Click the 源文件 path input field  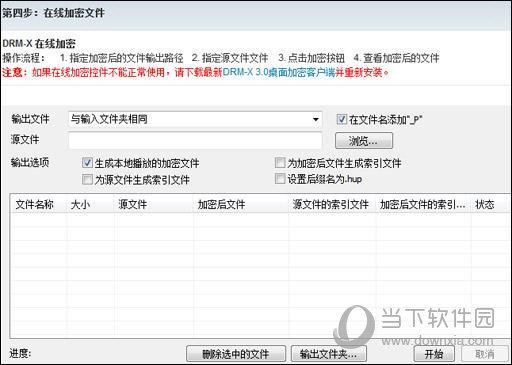coord(195,140)
